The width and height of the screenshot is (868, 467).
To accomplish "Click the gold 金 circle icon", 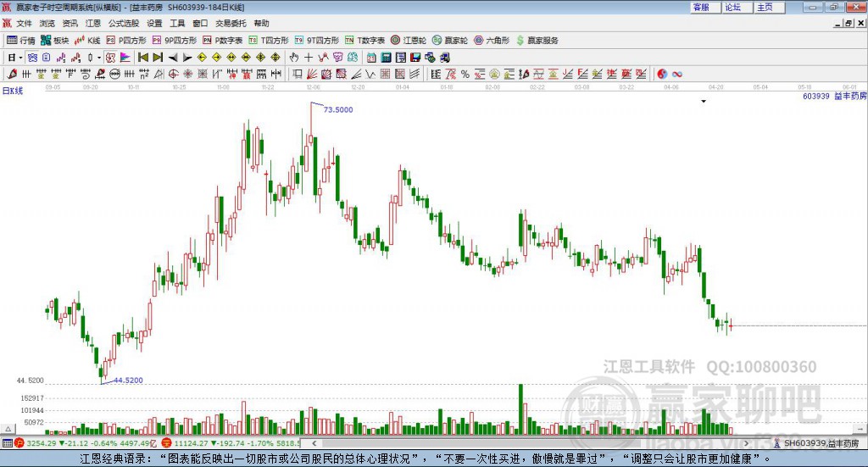I will point(494,74).
